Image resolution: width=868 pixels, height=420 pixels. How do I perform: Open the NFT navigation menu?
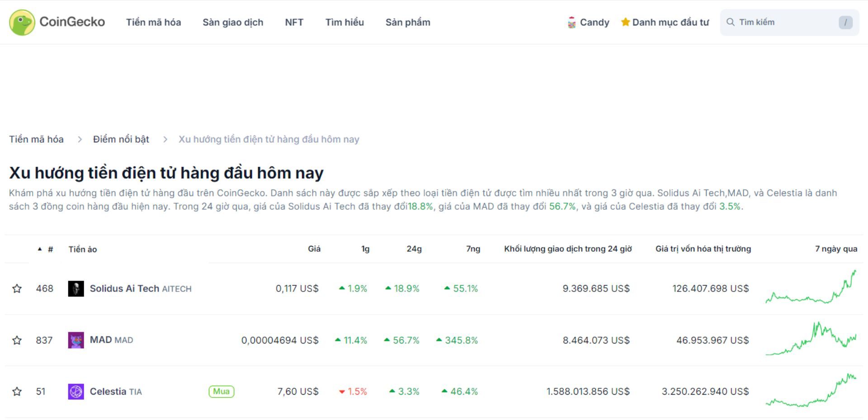point(294,22)
